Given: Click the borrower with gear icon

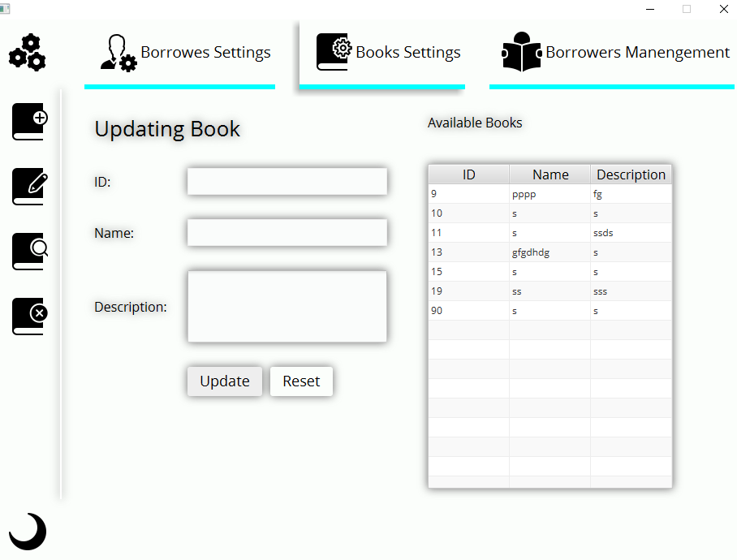Looking at the screenshot, I should (119, 53).
